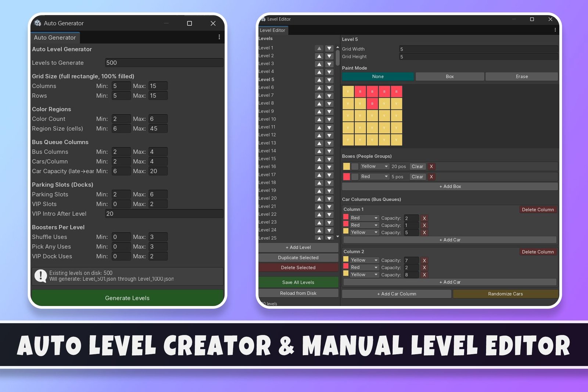The width and height of the screenshot is (588, 392).
Task: Click the overflow menu icon in Level Editor
Action: (x=555, y=30)
